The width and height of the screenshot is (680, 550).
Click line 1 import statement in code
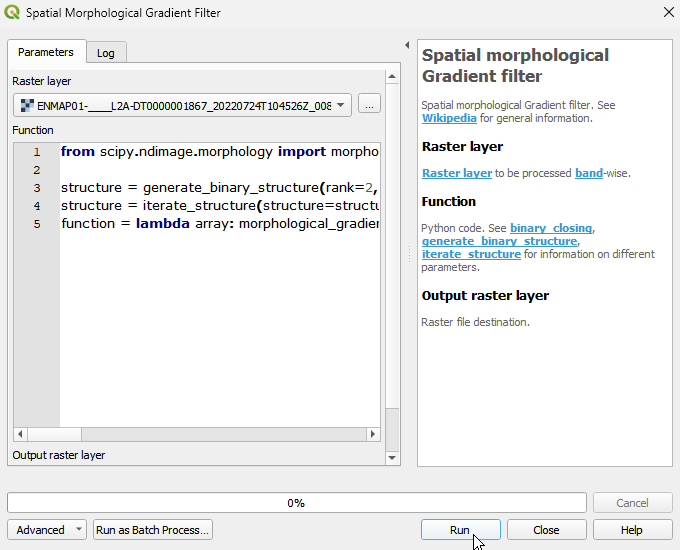219,151
